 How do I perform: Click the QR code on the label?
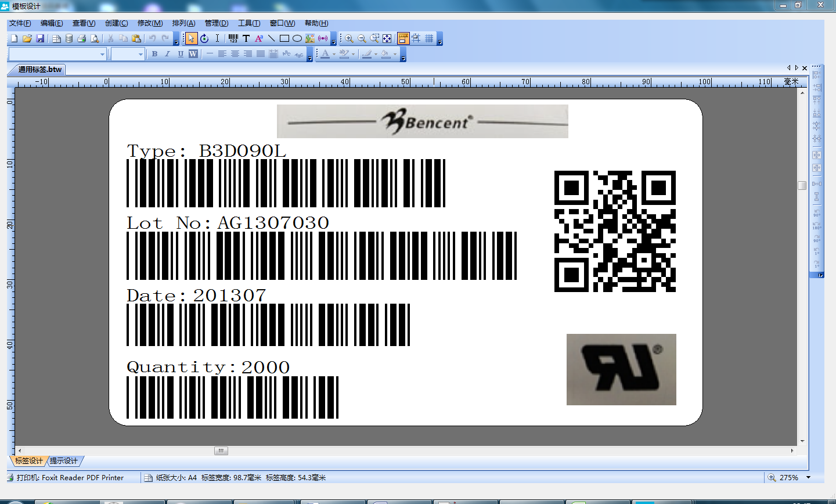click(x=615, y=231)
